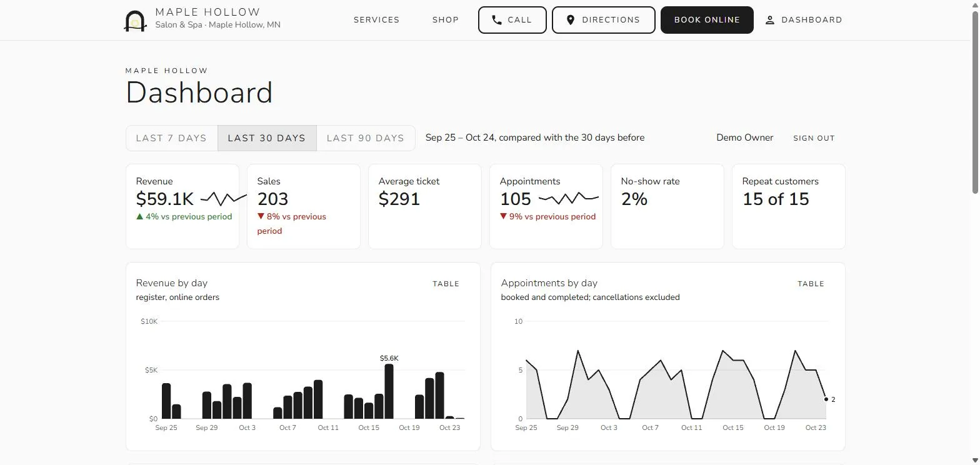Show Revenue by day as table
980x465 pixels.
446,284
